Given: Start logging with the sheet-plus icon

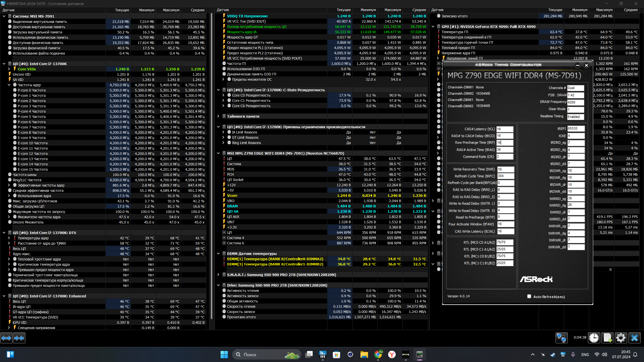Looking at the screenshot, I should [x=607, y=338].
